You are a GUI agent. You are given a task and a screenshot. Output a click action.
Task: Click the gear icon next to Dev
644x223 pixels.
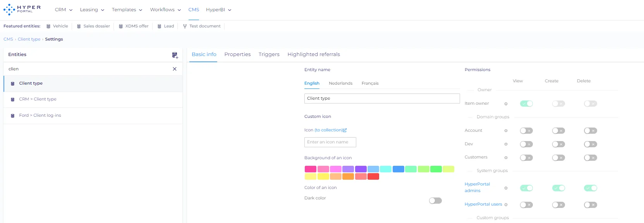coord(506,144)
